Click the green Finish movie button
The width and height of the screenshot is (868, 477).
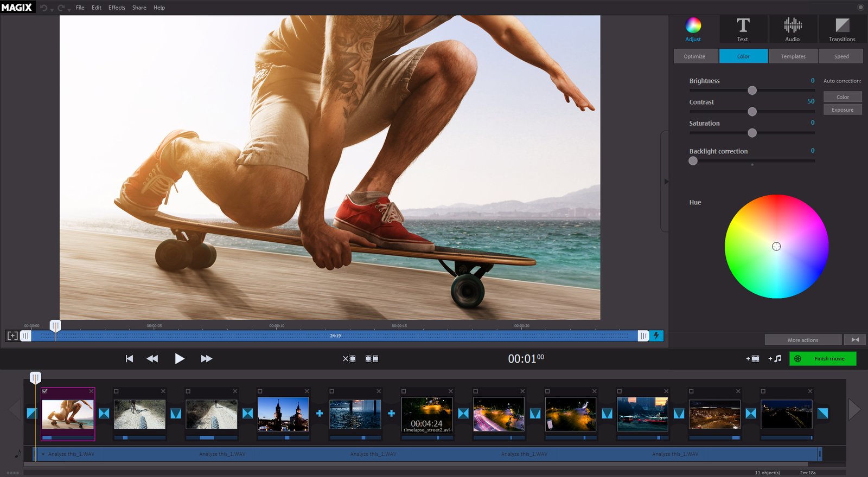click(x=822, y=359)
